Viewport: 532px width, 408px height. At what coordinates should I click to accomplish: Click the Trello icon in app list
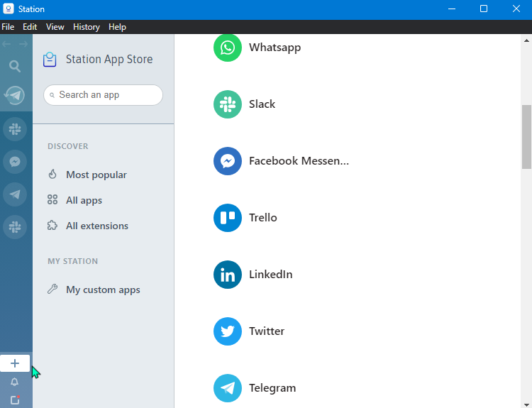tap(228, 218)
